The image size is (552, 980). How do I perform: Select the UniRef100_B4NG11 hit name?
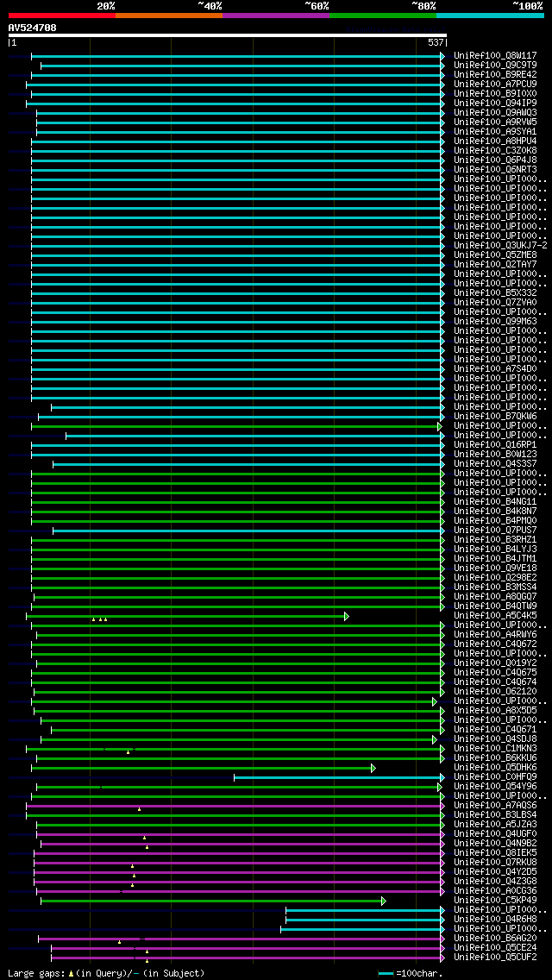pos(495,502)
